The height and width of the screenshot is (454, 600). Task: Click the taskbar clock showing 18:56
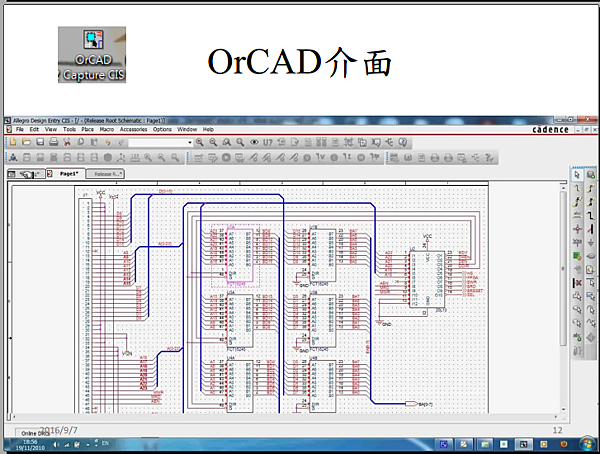pos(30,444)
